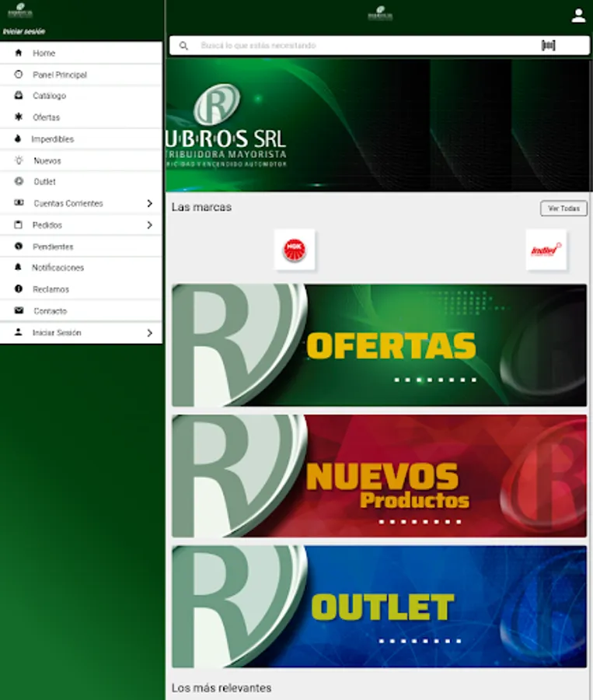This screenshot has height=700, width=593.
Task: Expand the Cuentas Corrientes submenu arrow
Action: tap(149, 203)
